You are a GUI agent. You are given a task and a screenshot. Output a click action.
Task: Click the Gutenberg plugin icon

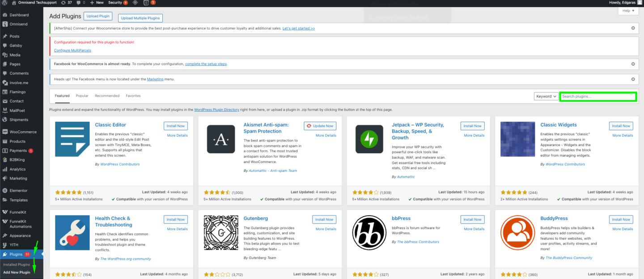(x=221, y=232)
